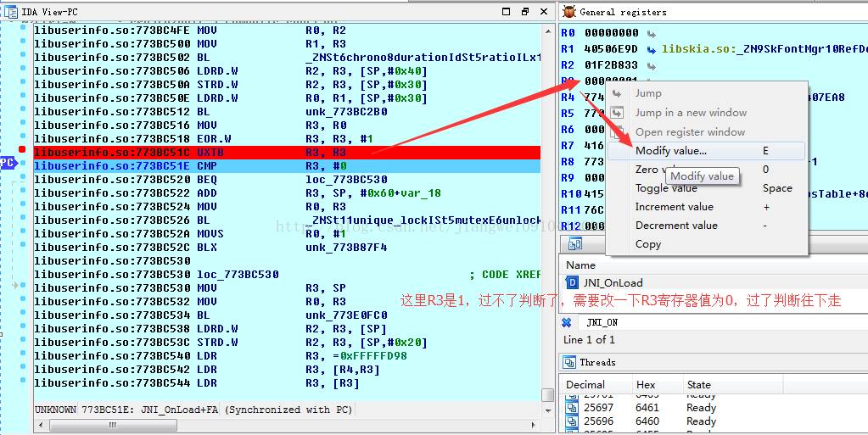Click the status bar text JNI_OnLoad+FA

pyautogui.click(x=179, y=410)
